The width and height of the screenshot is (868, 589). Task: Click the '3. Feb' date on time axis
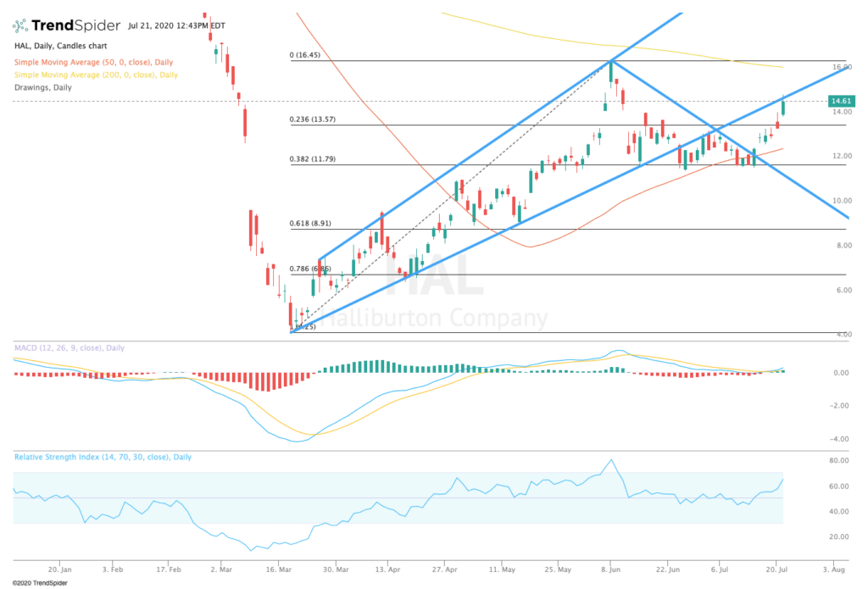(113, 569)
